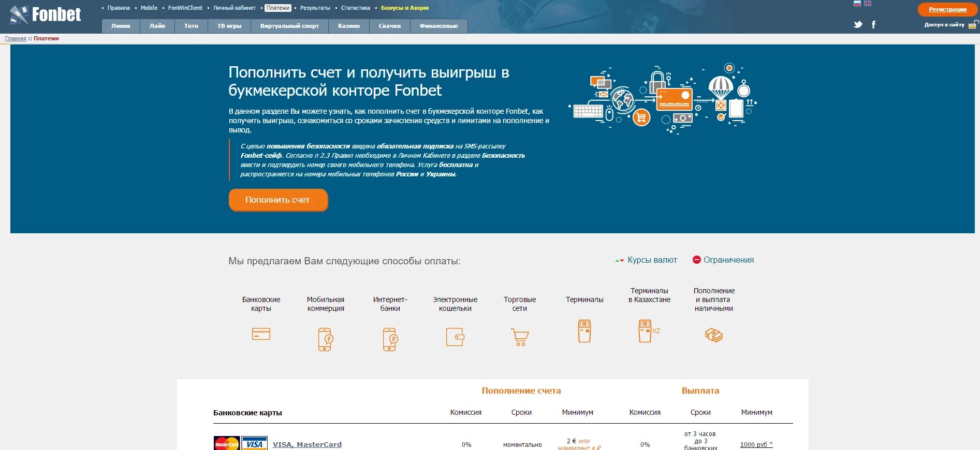980x450 pixels.
Task: Click the Торговые сети label
Action: 520,304
